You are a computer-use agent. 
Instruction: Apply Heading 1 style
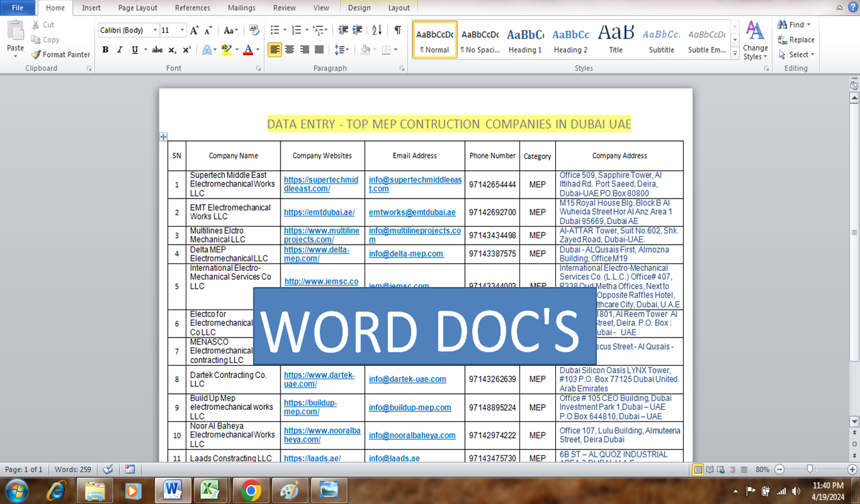[x=525, y=40]
